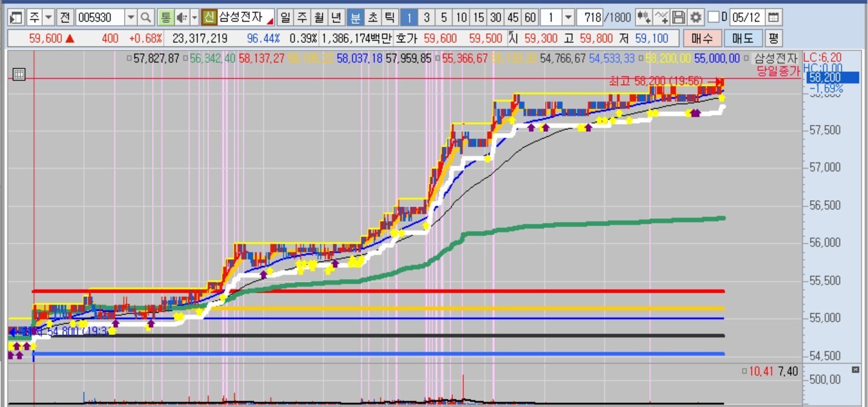
Task: Switch to second chart (초)
Action: [x=373, y=17]
